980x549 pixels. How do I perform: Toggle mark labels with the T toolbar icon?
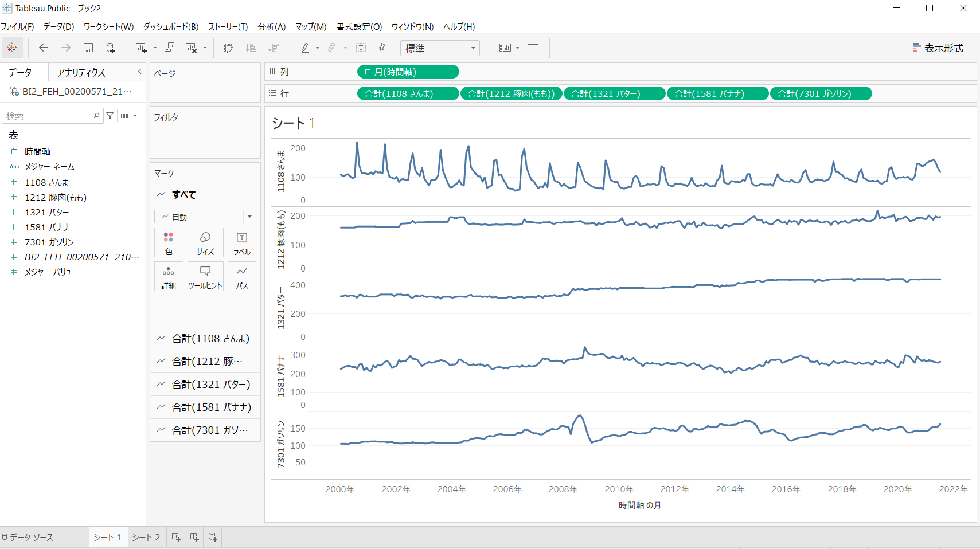pyautogui.click(x=361, y=48)
